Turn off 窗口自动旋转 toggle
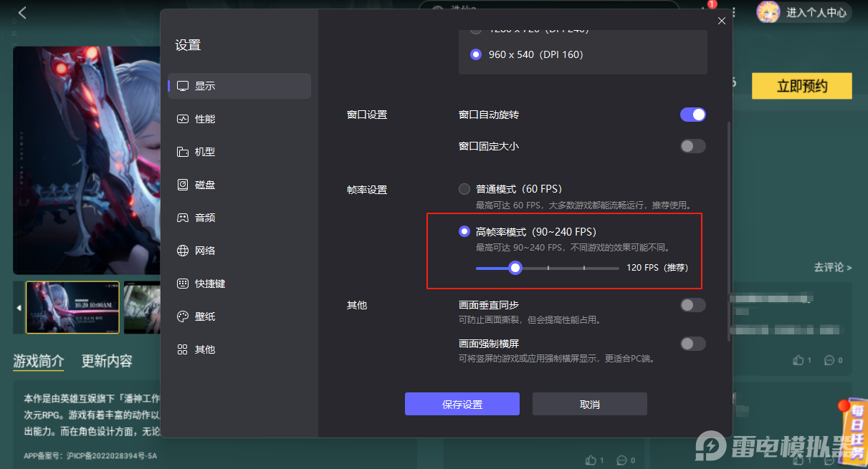The image size is (868, 469). pyautogui.click(x=693, y=115)
